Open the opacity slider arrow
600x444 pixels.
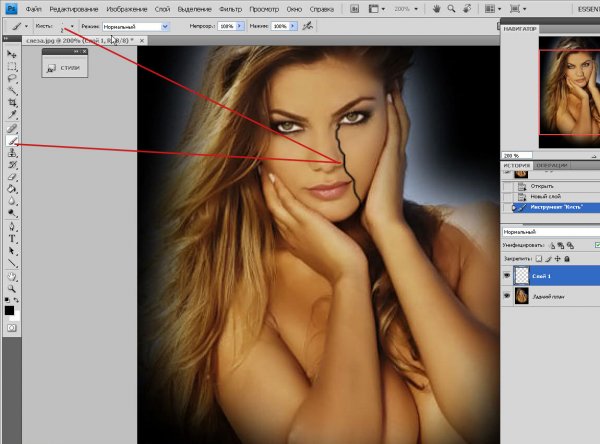[240, 26]
